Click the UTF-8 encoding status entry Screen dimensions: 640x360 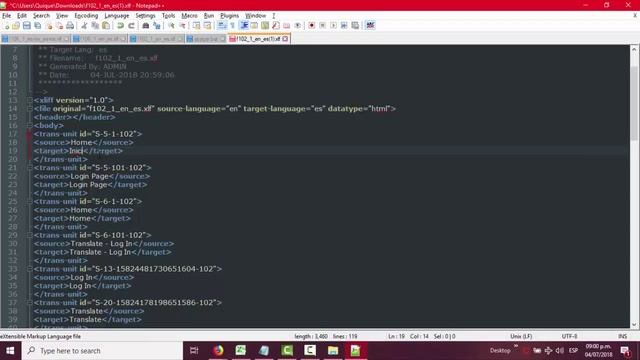pos(569,336)
